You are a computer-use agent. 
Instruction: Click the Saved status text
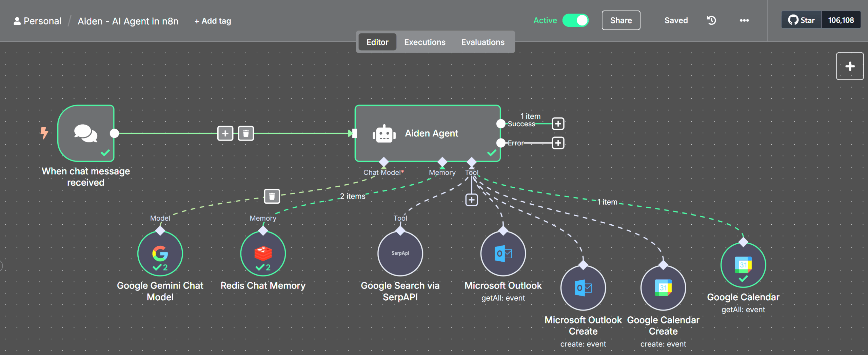click(676, 20)
